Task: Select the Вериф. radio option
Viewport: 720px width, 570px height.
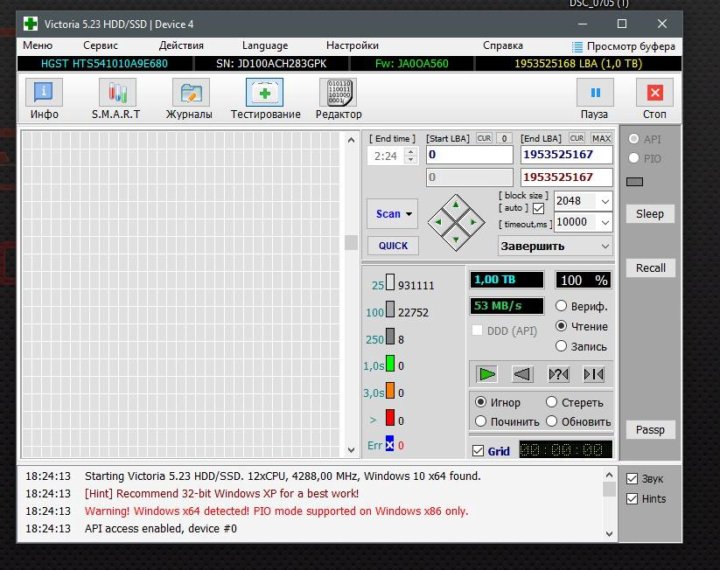Action: coord(561,306)
